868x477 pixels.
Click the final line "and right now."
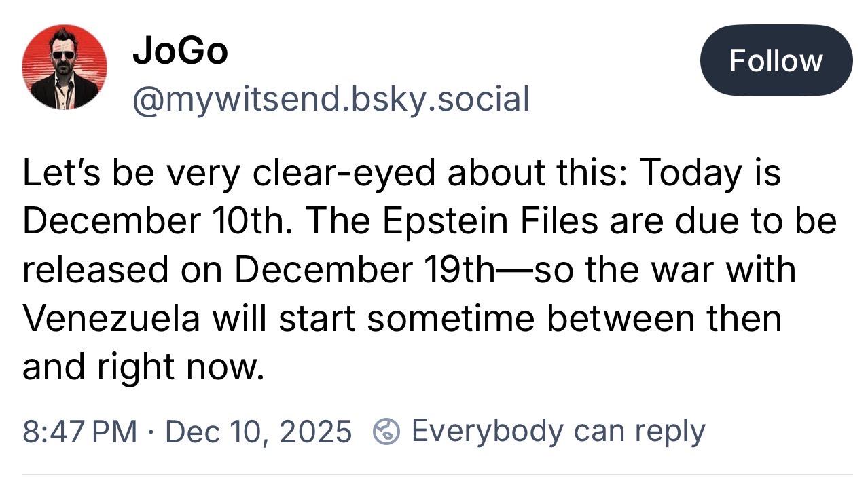tap(143, 366)
